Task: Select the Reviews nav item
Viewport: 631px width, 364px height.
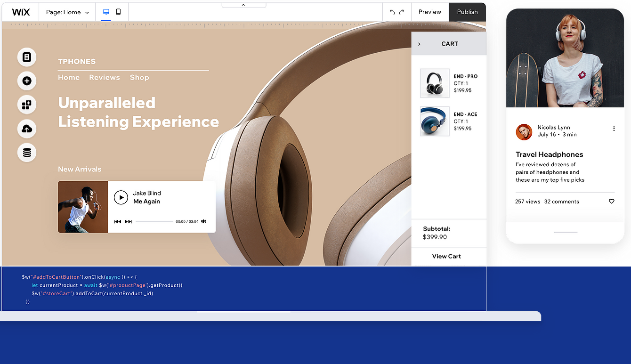Action: (x=105, y=78)
